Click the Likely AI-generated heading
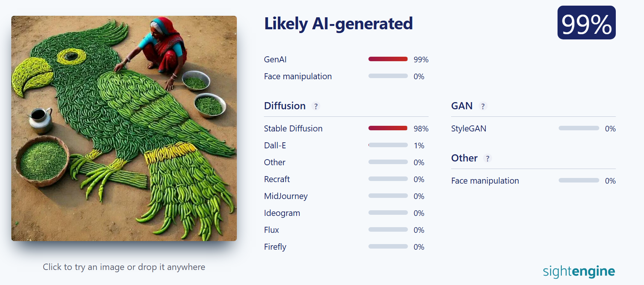This screenshot has width=644, height=285. click(x=338, y=24)
